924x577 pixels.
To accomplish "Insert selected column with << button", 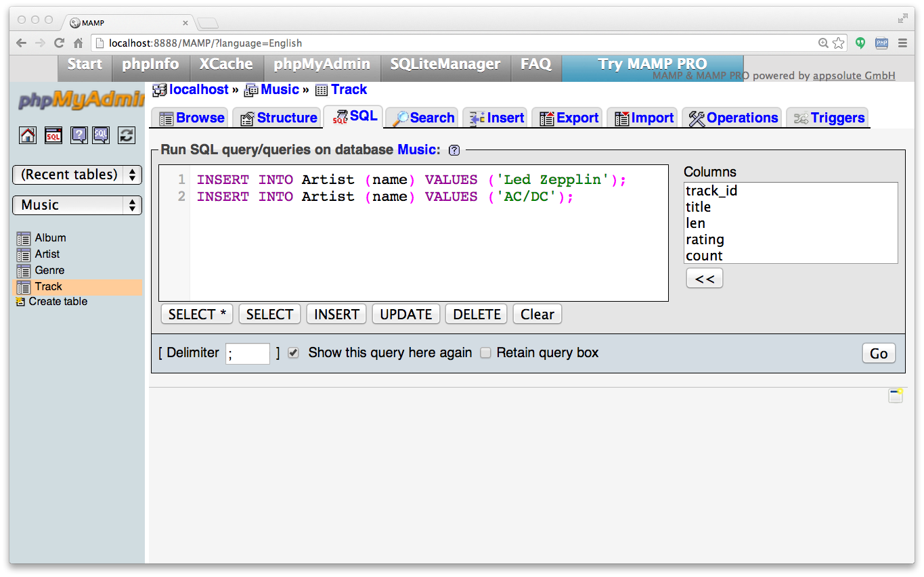I will [x=705, y=279].
